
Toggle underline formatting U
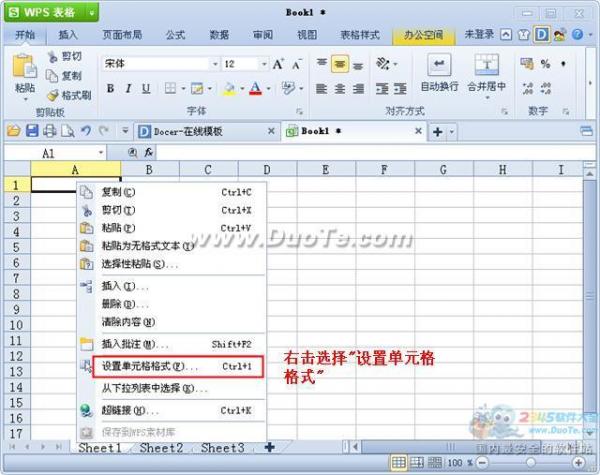click(146, 88)
